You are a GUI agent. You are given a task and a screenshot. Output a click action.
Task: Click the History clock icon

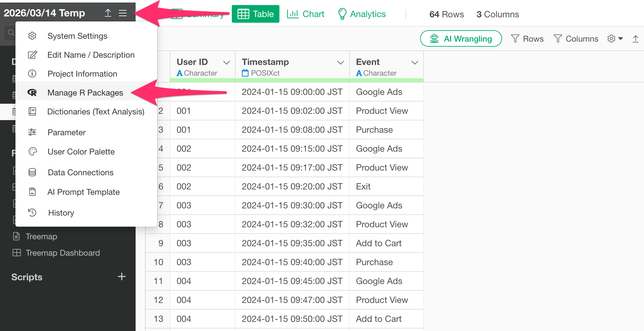32,213
